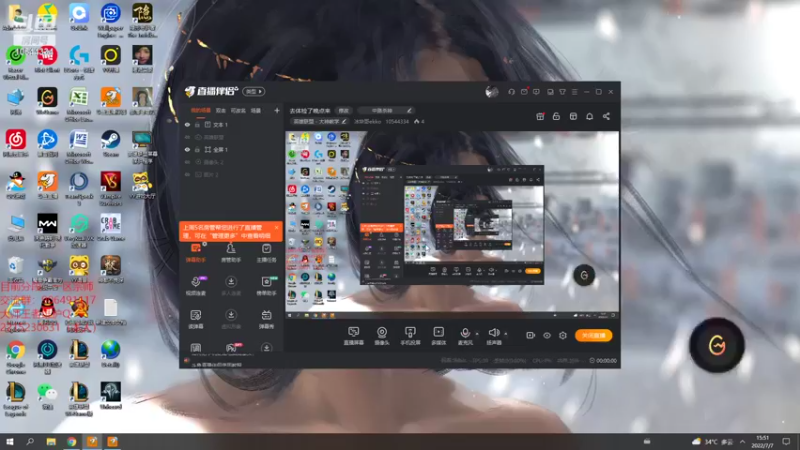This screenshot has height=450, width=800.
Task: Select the second scene tab
Action: [220, 110]
